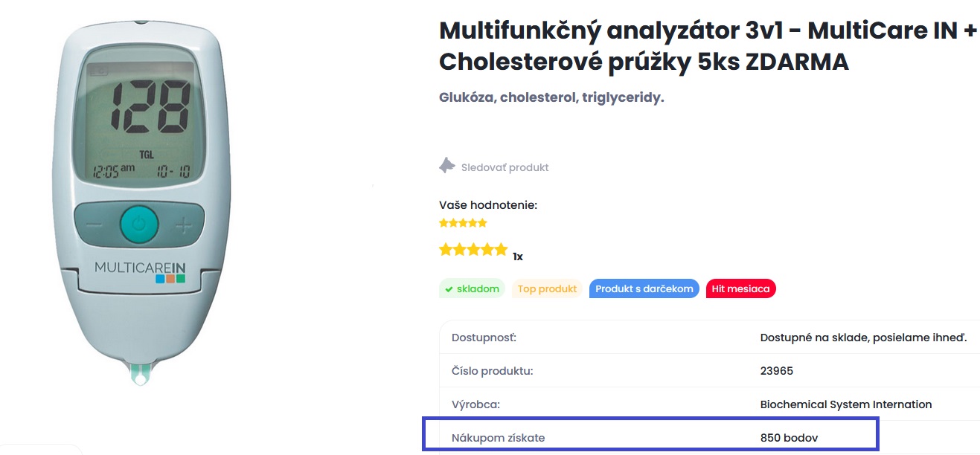This screenshot has width=980, height=455.
Task: Click the product title heading
Action: (x=708, y=46)
